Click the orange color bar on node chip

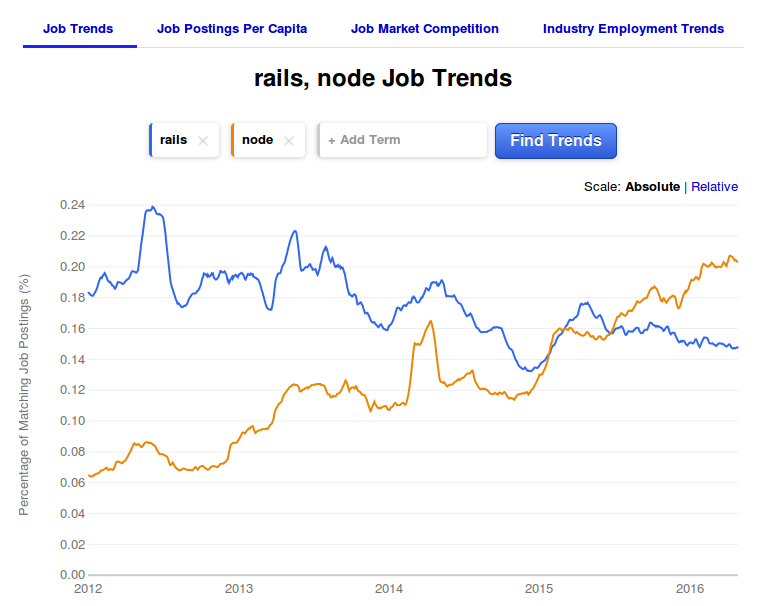click(x=233, y=140)
